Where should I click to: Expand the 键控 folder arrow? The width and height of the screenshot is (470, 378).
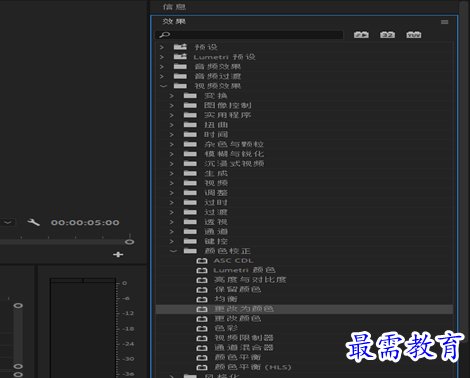[171, 241]
